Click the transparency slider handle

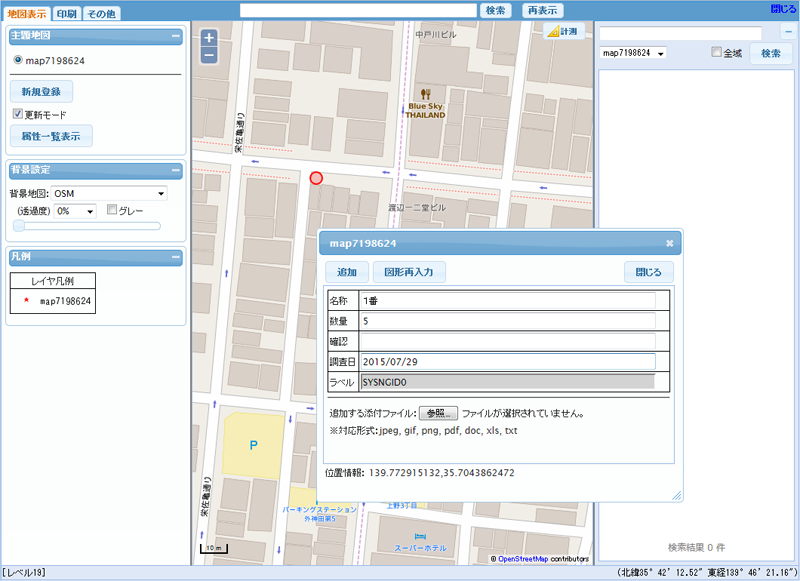click(x=19, y=226)
